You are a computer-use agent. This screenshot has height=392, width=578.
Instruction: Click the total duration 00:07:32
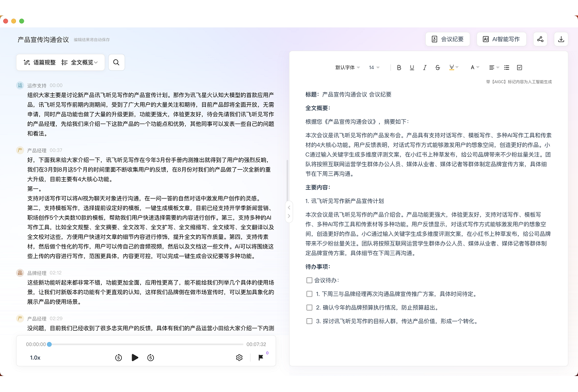[256, 344]
